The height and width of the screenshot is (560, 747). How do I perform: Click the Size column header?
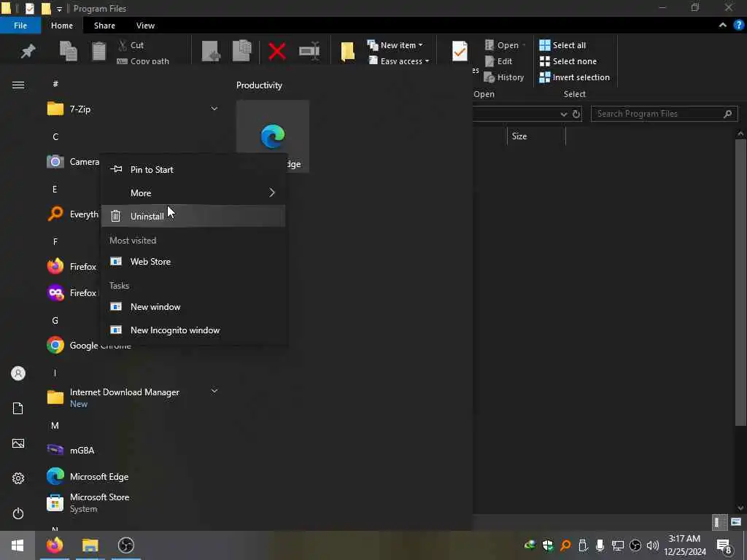[x=536, y=136]
